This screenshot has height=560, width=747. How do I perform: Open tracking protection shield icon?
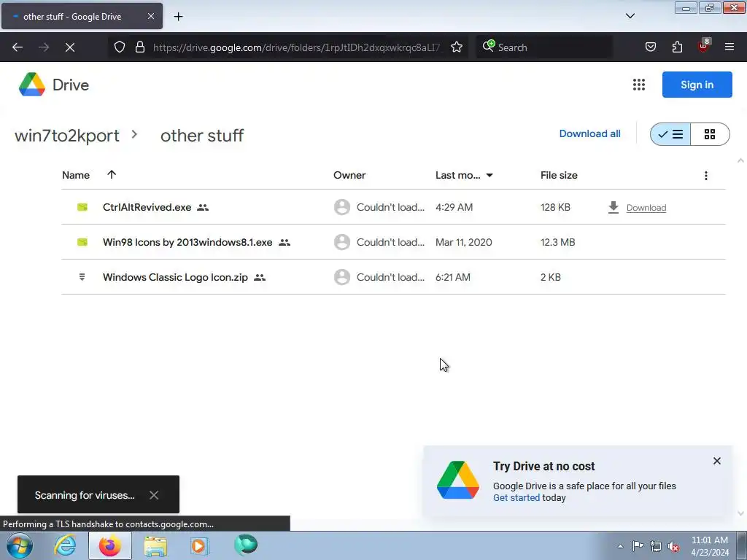click(120, 47)
